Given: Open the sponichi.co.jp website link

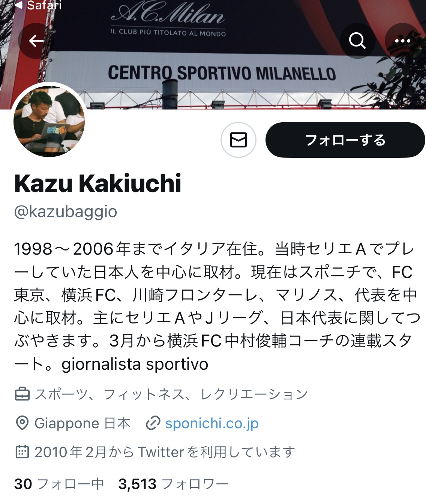Looking at the screenshot, I should click(212, 423).
